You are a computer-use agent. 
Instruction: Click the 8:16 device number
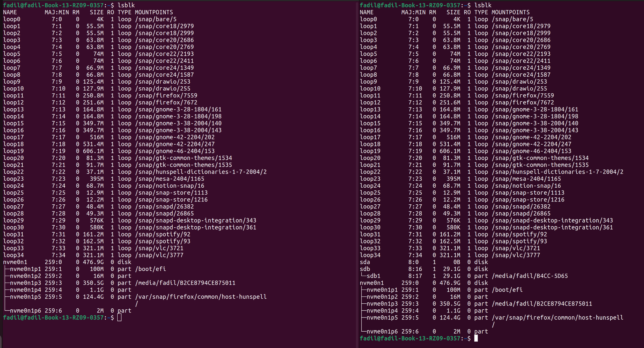415,269
